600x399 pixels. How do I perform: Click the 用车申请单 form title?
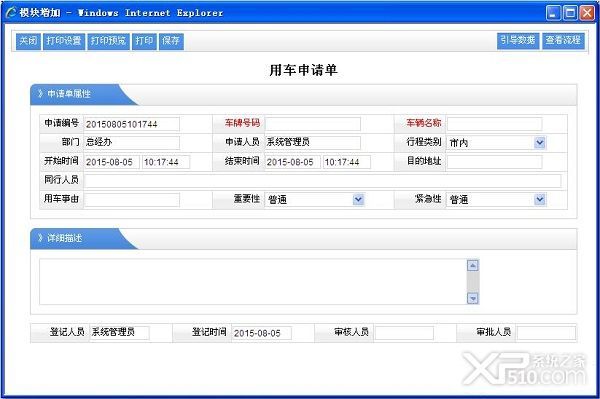(303, 70)
